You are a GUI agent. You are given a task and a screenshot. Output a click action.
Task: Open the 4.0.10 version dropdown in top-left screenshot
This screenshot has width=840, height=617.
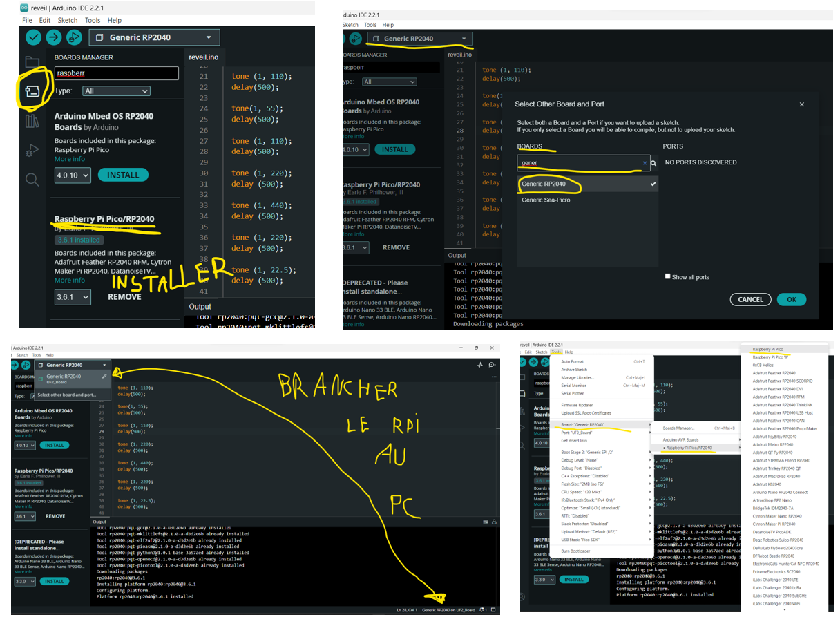[73, 175]
